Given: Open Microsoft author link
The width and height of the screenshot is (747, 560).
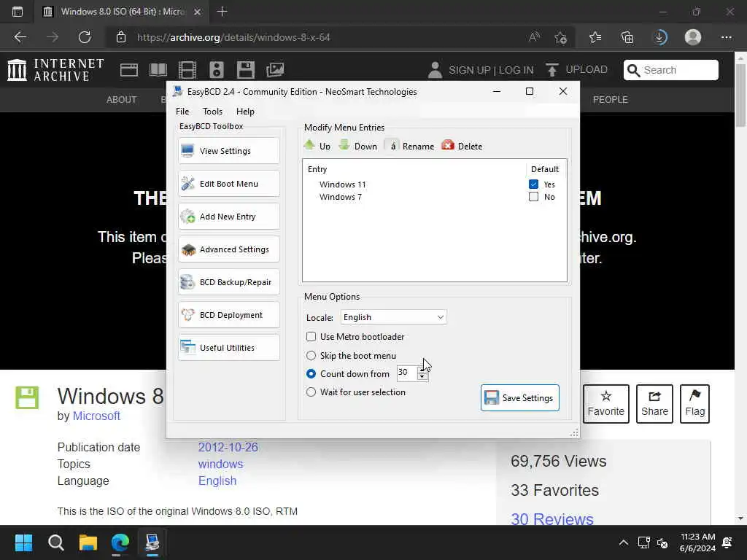Looking at the screenshot, I should [96, 416].
